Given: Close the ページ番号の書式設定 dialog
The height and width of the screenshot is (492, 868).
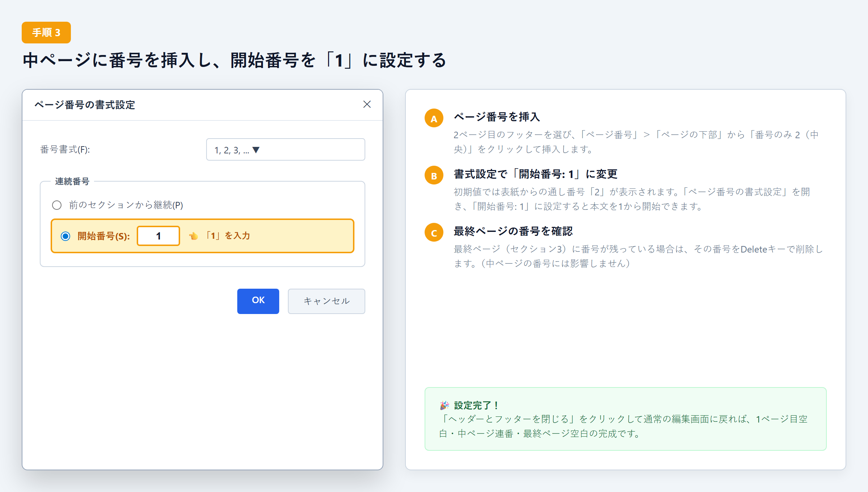Looking at the screenshot, I should (x=367, y=105).
